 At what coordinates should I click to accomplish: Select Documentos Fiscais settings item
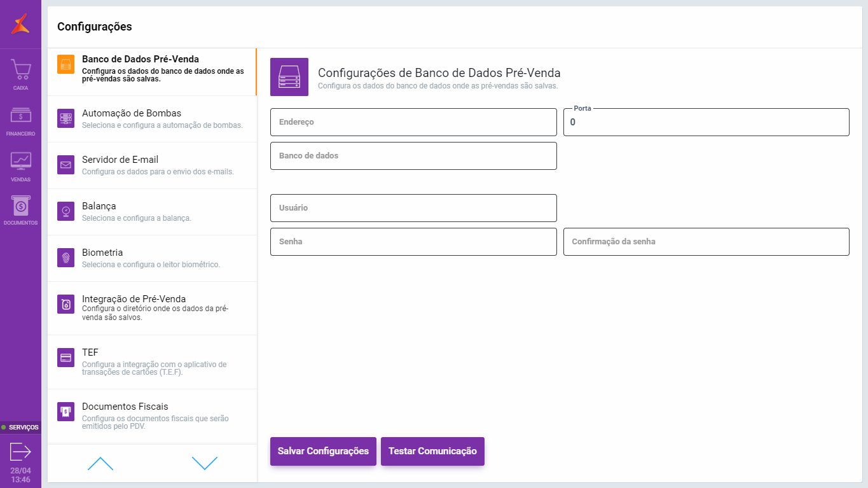(153, 415)
